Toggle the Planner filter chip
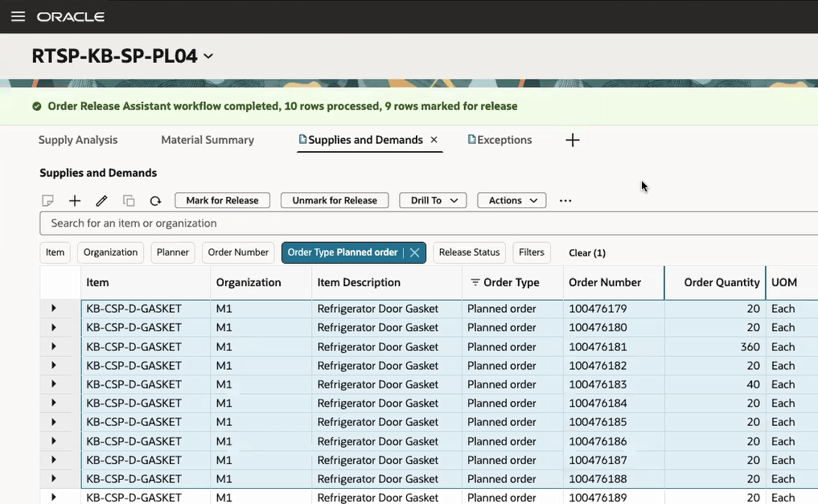 pos(172,252)
